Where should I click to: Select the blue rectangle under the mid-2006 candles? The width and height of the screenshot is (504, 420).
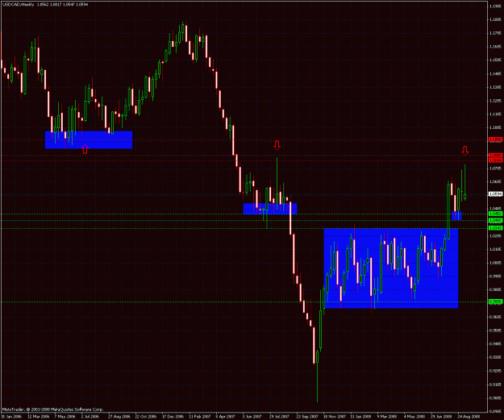pos(89,139)
